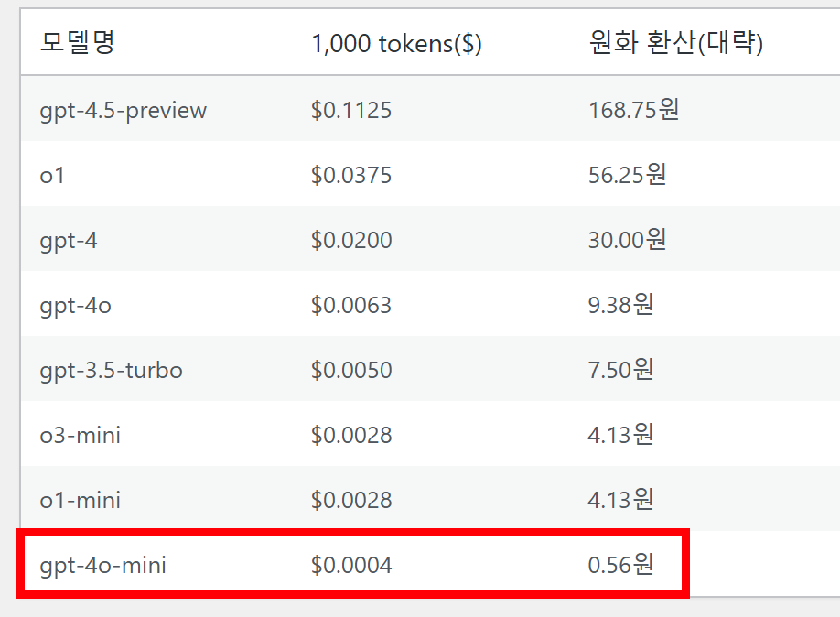Click the 30.00원 value cell
Viewport: 840px width, 617px height.
click(x=628, y=239)
